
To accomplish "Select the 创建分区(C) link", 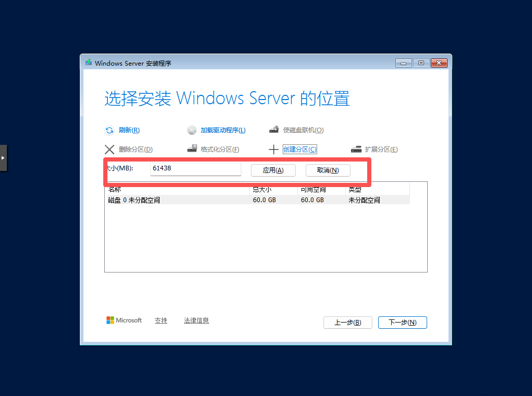I will [300, 150].
